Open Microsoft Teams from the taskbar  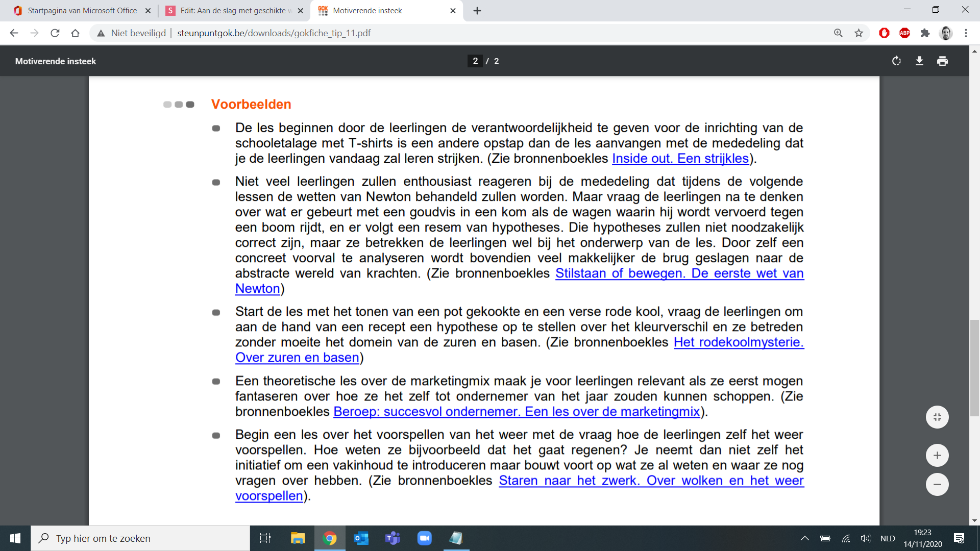pos(393,538)
